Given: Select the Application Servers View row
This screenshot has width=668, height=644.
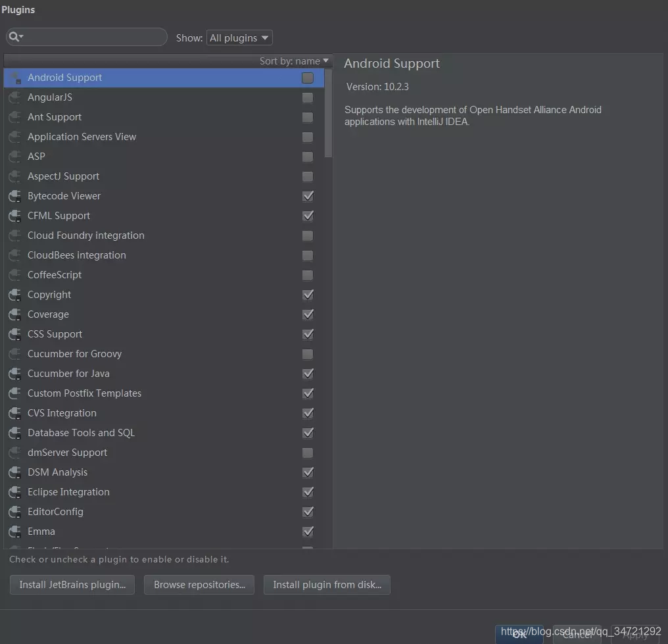Looking at the screenshot, I should point(164,137).
